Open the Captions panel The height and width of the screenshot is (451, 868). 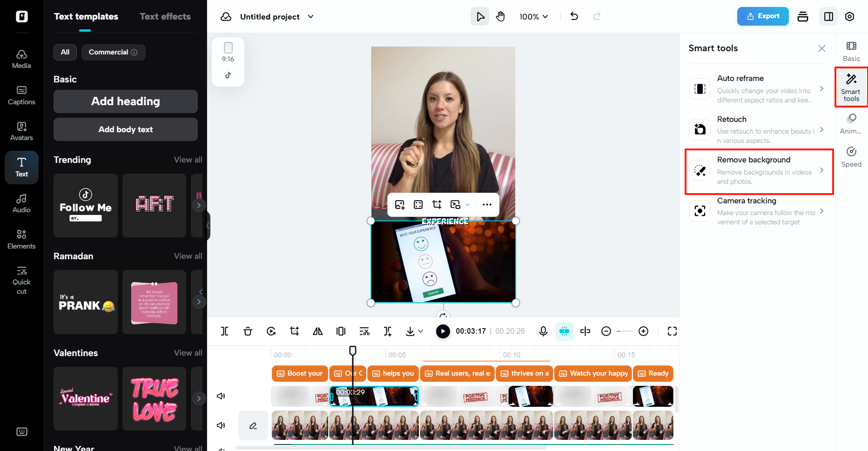point(21,95)
